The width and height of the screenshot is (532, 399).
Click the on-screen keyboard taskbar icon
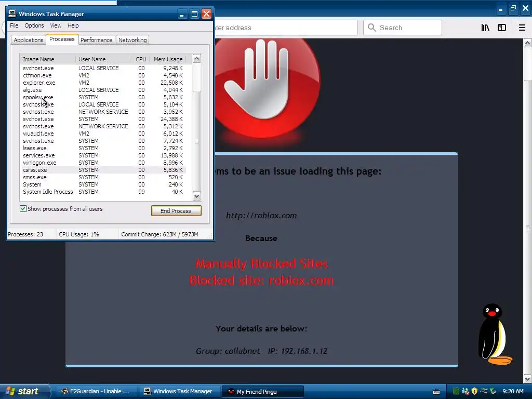point(436,392)
